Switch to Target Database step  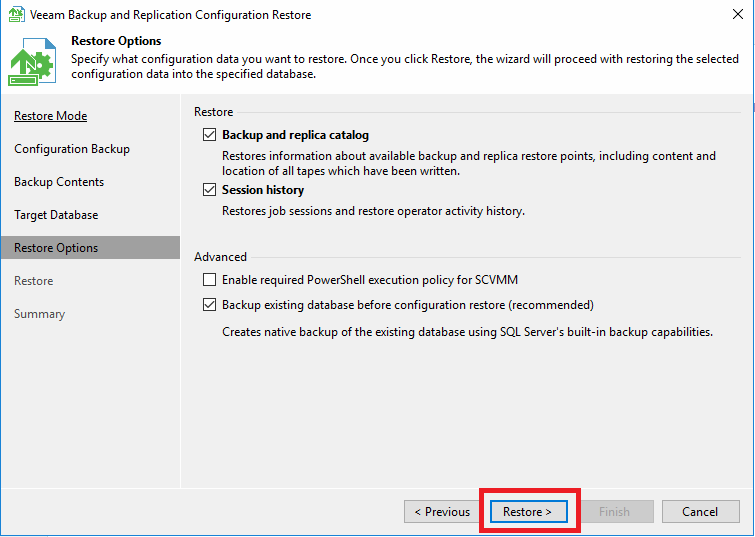tap(56, 215)
